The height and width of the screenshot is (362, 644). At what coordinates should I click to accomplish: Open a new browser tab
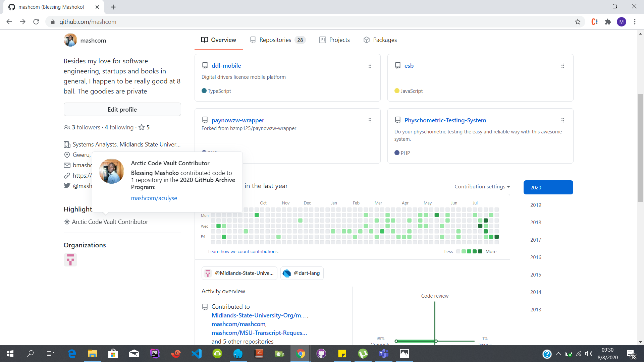[x=113, y=7]
